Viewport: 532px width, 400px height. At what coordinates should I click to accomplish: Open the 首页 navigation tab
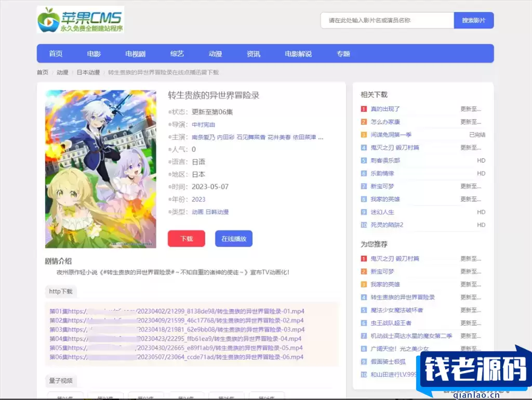coord(56,54)
